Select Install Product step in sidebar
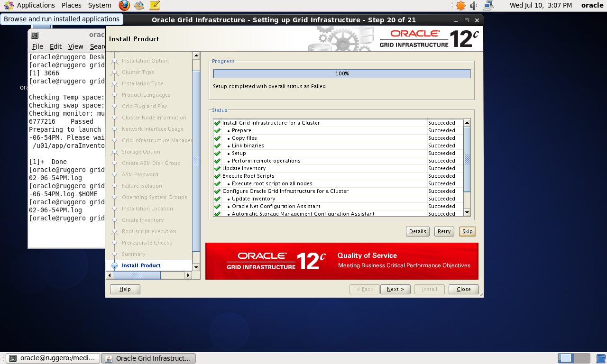 tap(141, 265)
